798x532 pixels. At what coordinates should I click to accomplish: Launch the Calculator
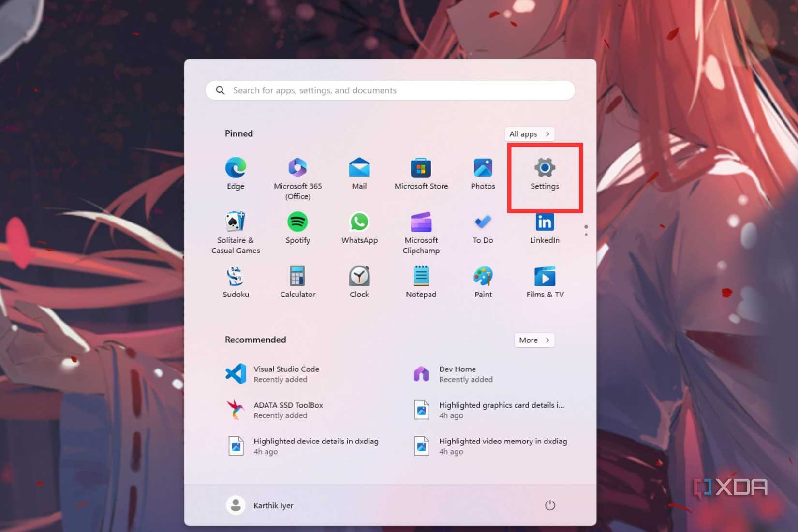coord(297,282)
